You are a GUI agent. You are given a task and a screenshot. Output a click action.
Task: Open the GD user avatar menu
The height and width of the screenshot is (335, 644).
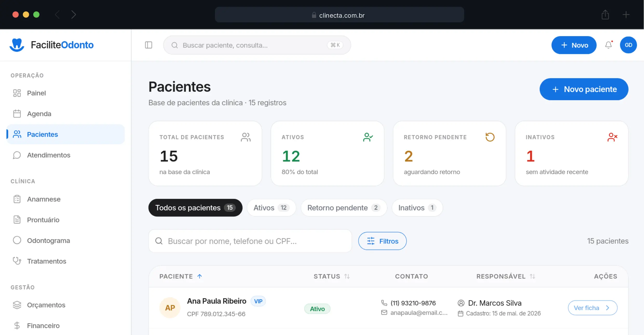tap(628, 45)
